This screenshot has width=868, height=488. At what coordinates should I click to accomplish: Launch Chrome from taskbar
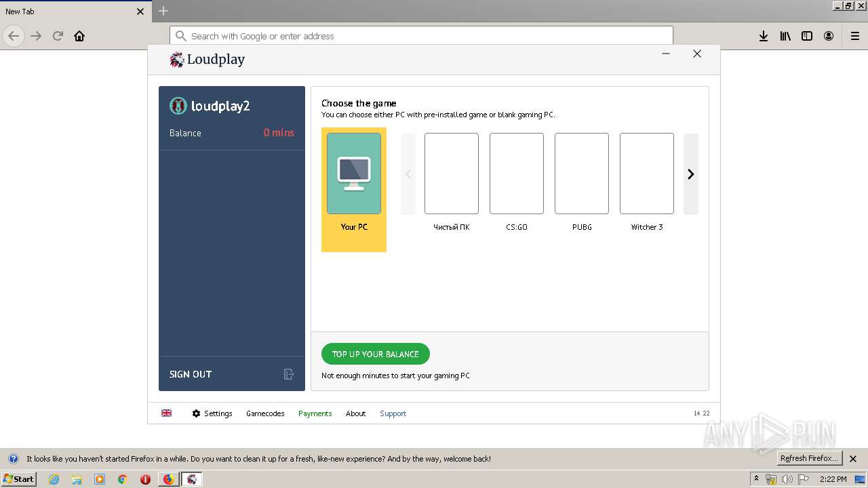(x=122, y=479)
